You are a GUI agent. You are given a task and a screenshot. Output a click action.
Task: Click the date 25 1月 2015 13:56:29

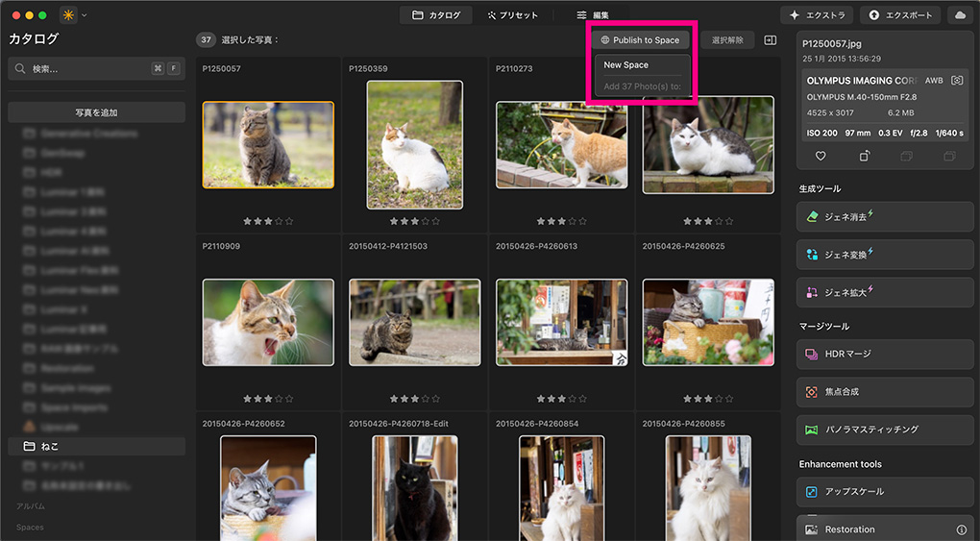click(x=842, y=59)
